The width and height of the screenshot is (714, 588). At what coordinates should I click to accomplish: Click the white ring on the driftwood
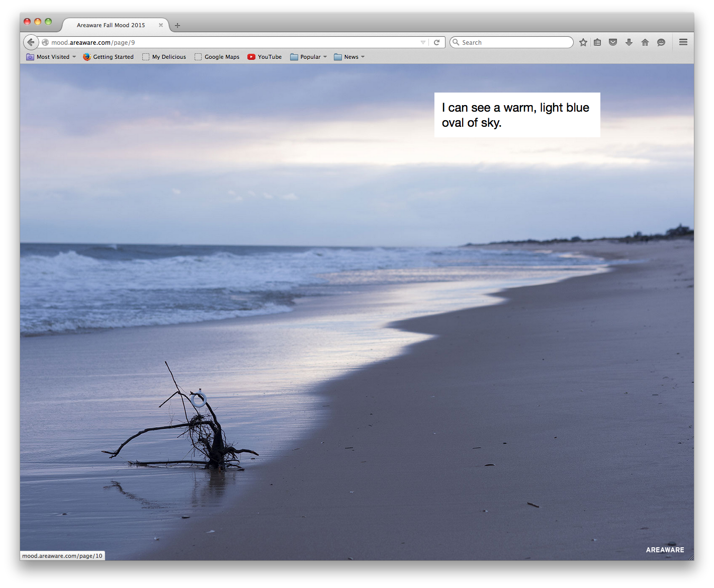point(199,400)
